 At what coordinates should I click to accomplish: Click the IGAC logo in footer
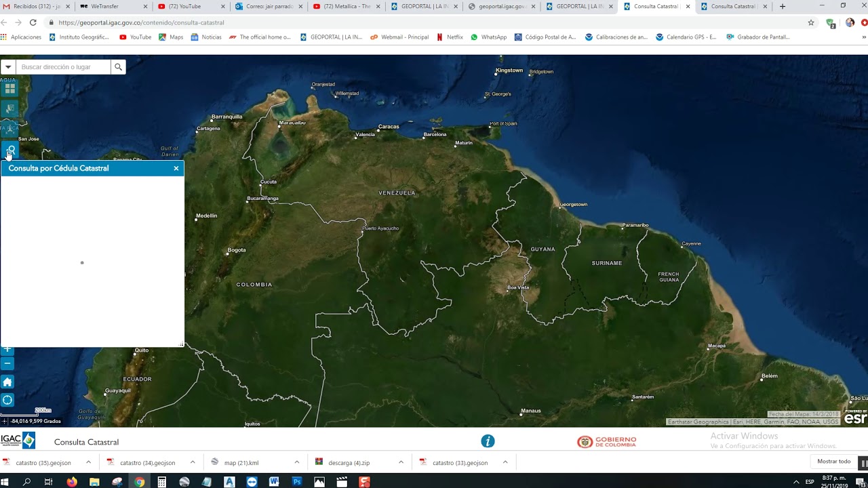click(x=18, y=441)
